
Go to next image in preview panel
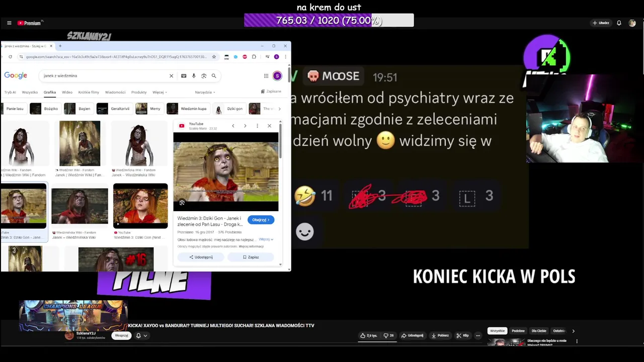[x=245, y=126]
